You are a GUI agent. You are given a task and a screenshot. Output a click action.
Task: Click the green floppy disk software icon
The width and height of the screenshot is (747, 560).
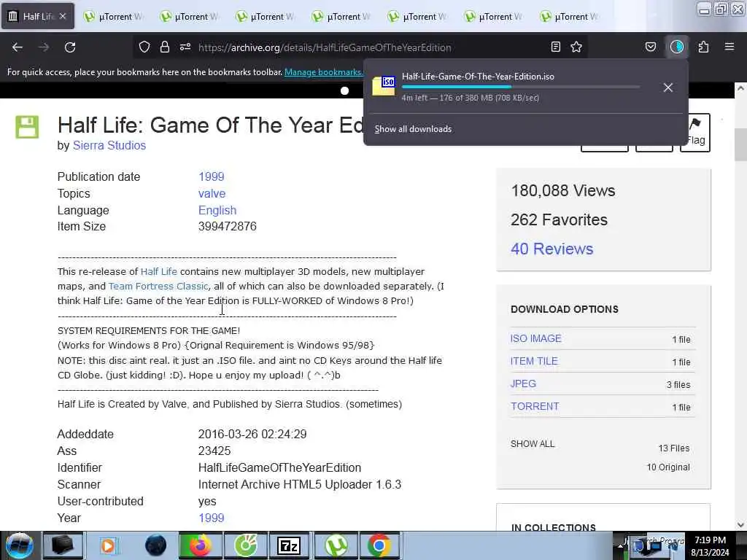[27, 127]
